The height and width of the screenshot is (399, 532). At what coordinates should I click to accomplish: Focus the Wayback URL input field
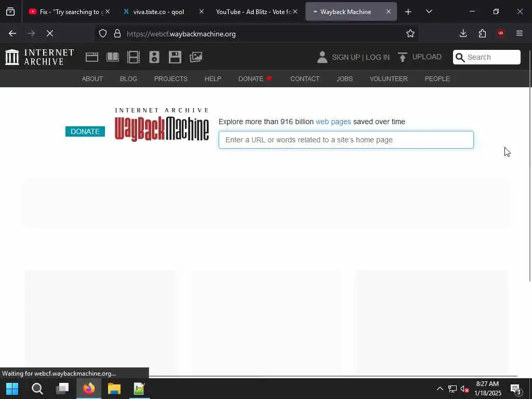pyautogui.click(x=346, y=140)
